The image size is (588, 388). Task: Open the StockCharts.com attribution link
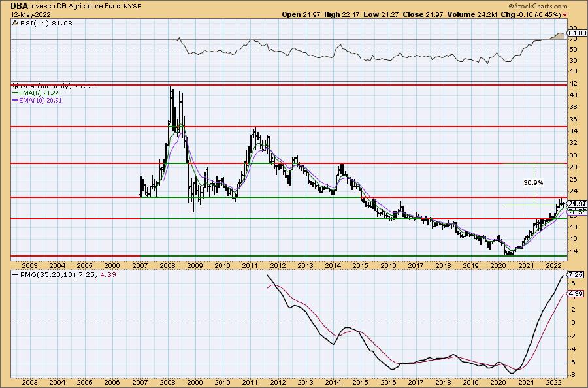pos(540,6)
